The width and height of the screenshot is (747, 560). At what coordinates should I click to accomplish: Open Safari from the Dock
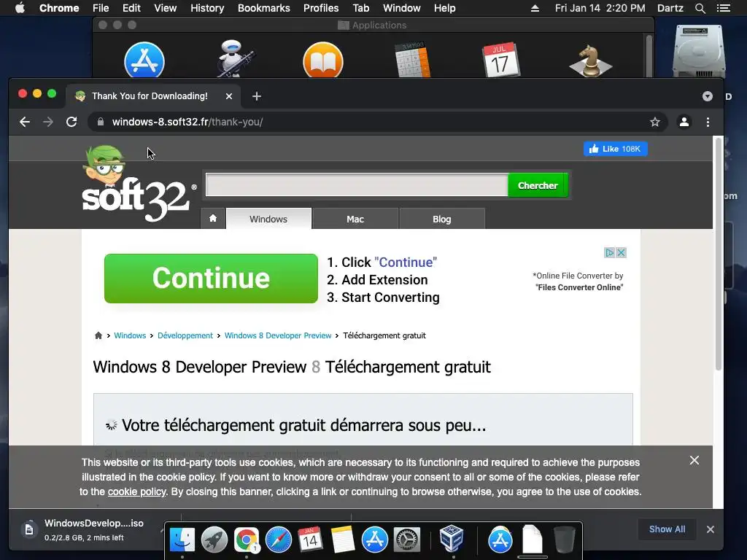(x=279, y=540)
